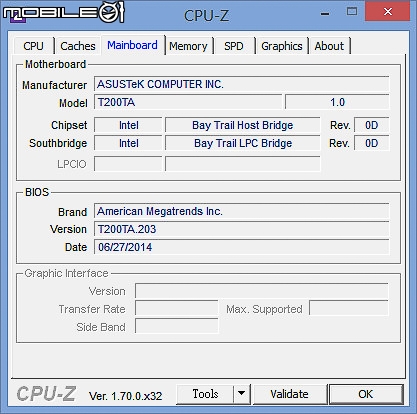Click the Graphic Interface Version field

262,291
